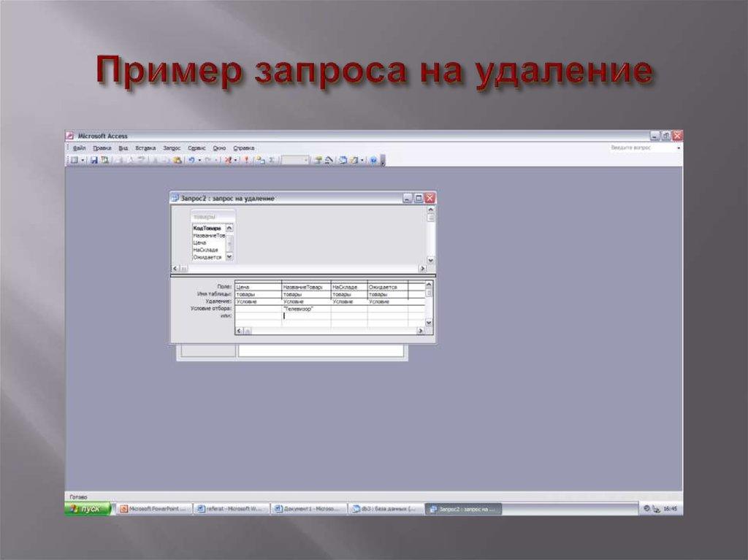Click the Show Table toolbar icon
The image size is (748, 560).
click(x=258, y=158)
